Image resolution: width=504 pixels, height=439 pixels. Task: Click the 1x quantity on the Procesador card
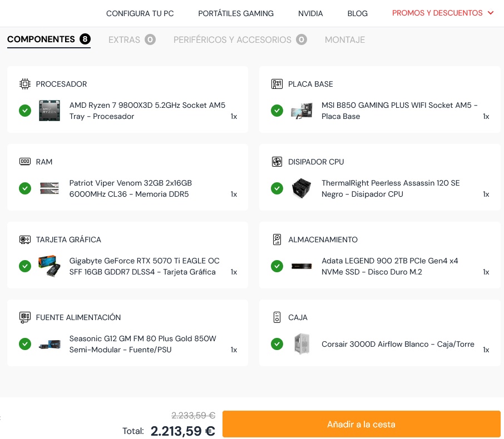tap(234, 116)
